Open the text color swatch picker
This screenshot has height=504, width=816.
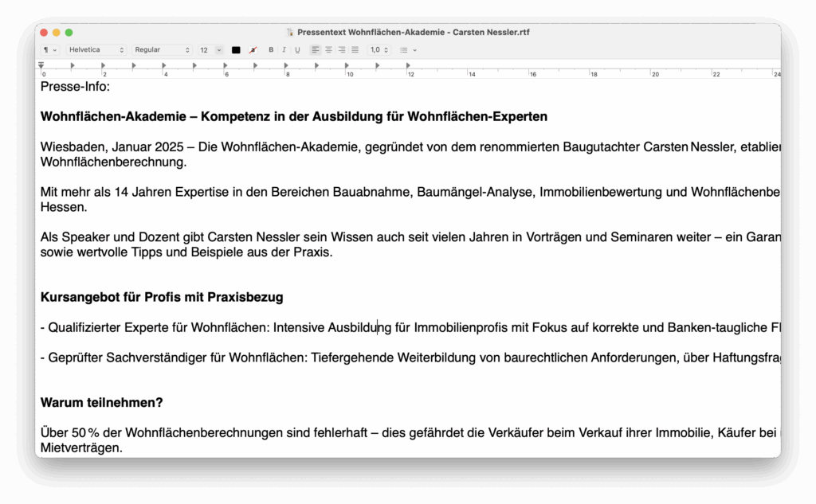tap(235, 49)
